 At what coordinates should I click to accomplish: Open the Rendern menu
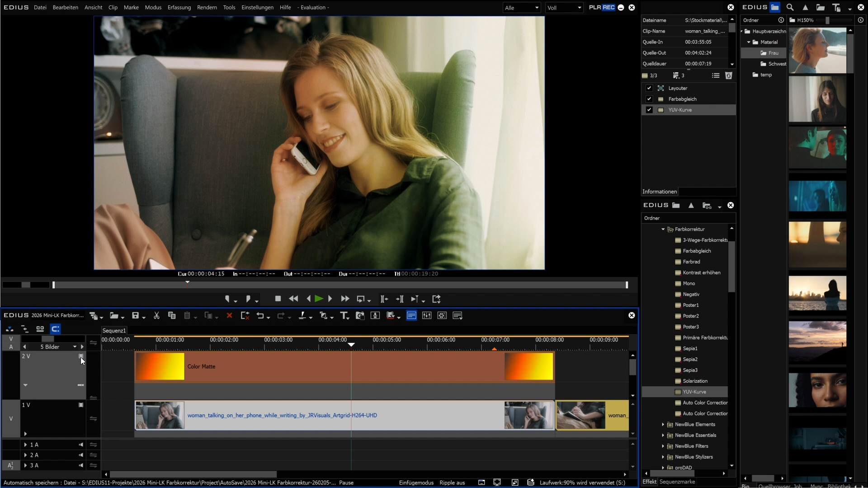tap(207, 7)
